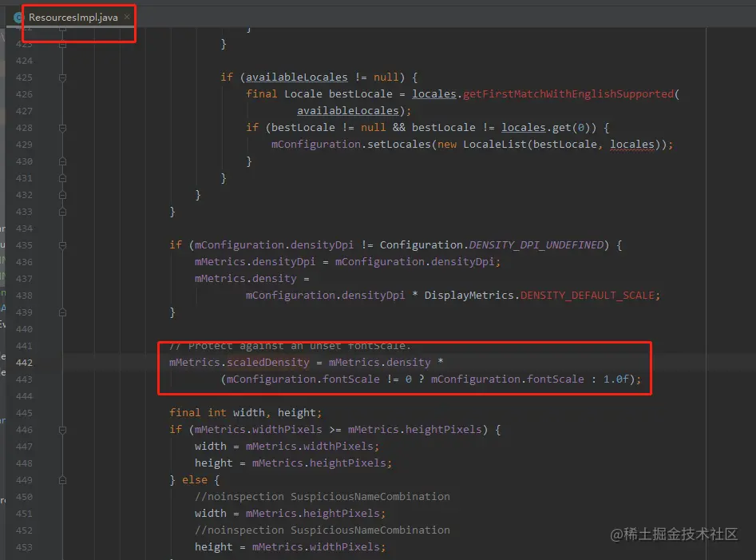The height and width of the screenshot is (560, 756).
Task: Click LocaleList constructor on line 429
Action: 495,145
